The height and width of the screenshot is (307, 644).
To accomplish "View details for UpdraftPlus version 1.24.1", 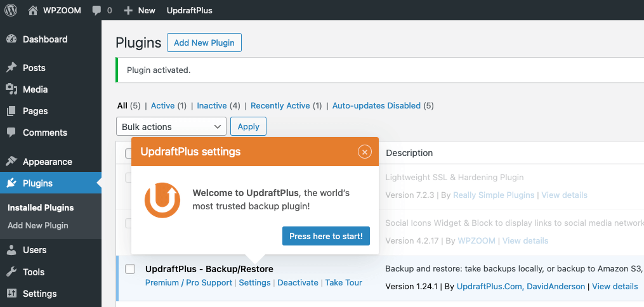I will [615, 286].
